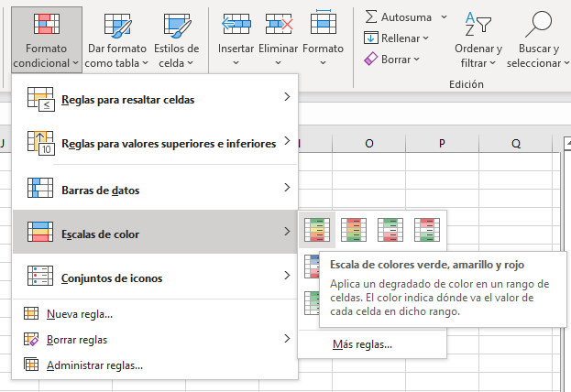Image resolution: width=571 pixels, height=392 pixels.
Task: Open Reglas para valores superiores e inferiores
Action: 155,143
